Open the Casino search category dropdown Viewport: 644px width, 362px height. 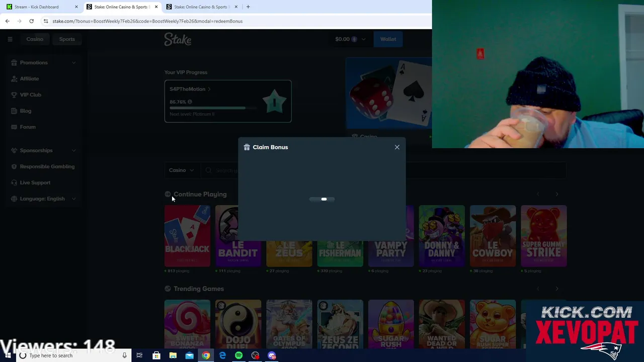pos(181,170)
